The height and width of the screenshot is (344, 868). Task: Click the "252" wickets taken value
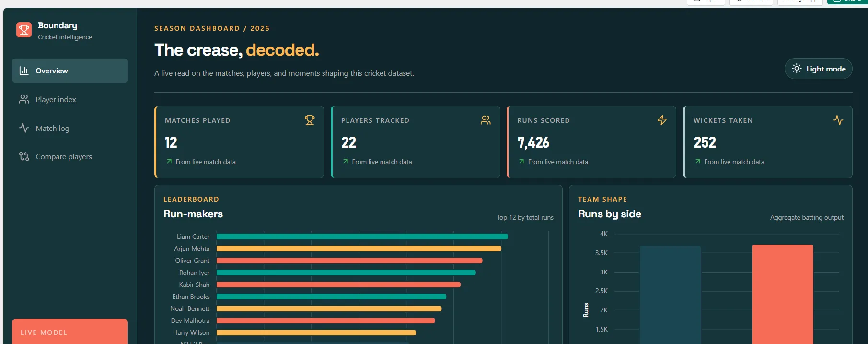tap(705, 142)
